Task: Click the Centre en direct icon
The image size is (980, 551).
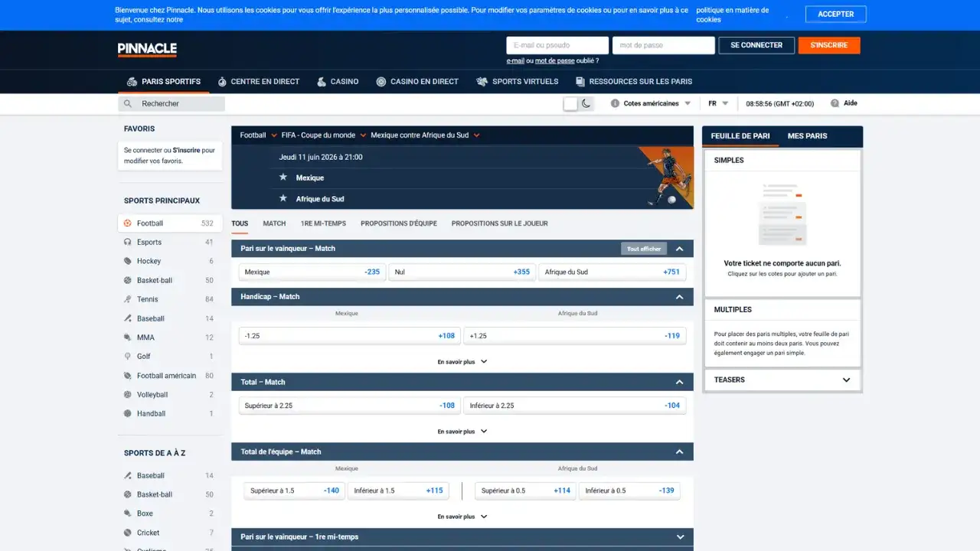Action: (x=222, y=81)
